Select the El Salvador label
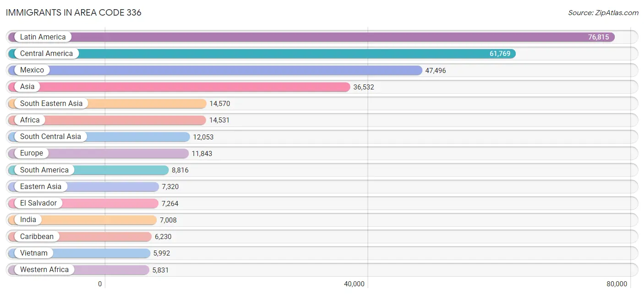 [x=38, y=203]
